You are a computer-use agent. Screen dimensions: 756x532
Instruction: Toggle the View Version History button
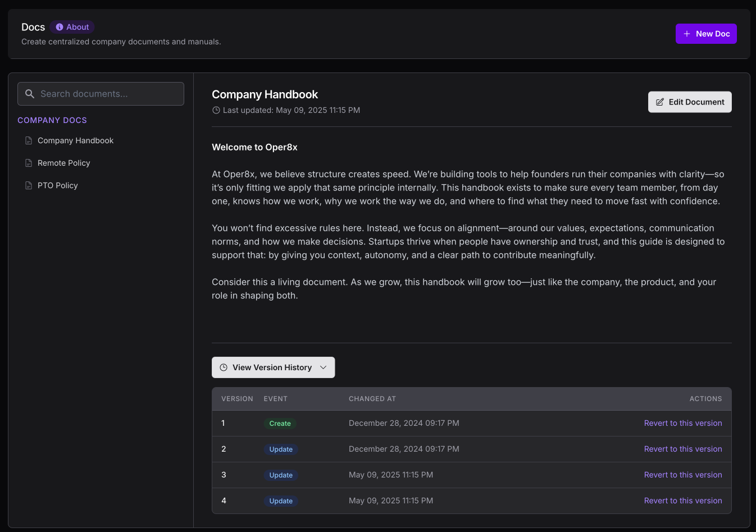coord(273,367)
